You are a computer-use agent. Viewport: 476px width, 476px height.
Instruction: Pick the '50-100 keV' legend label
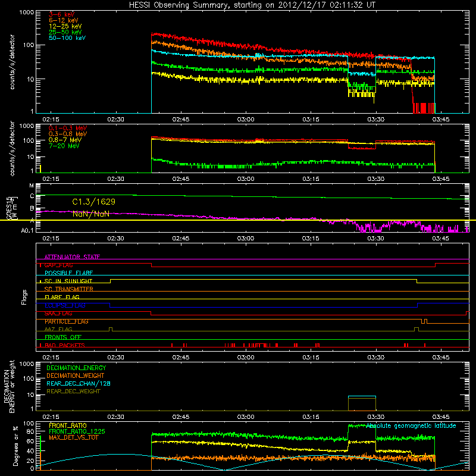(67, 38)
